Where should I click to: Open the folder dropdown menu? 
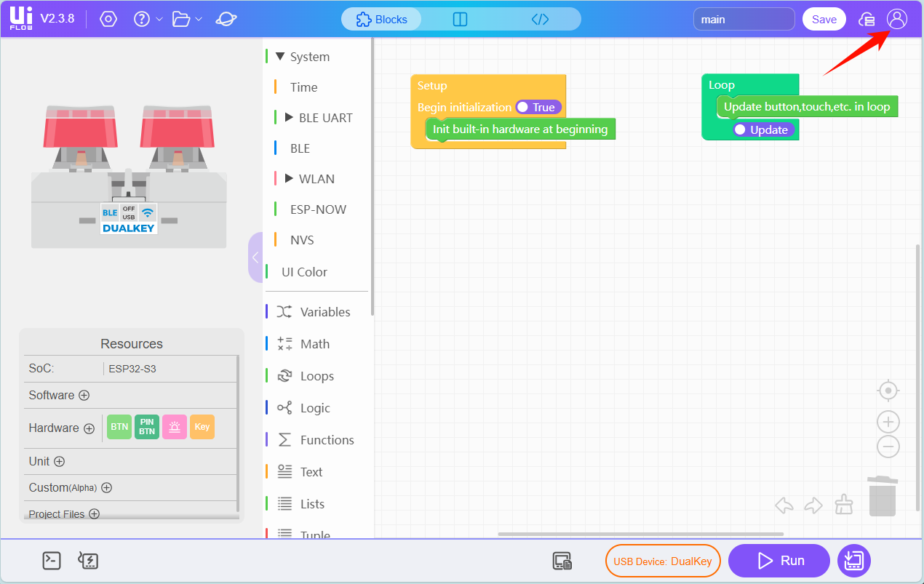[187, 20]
